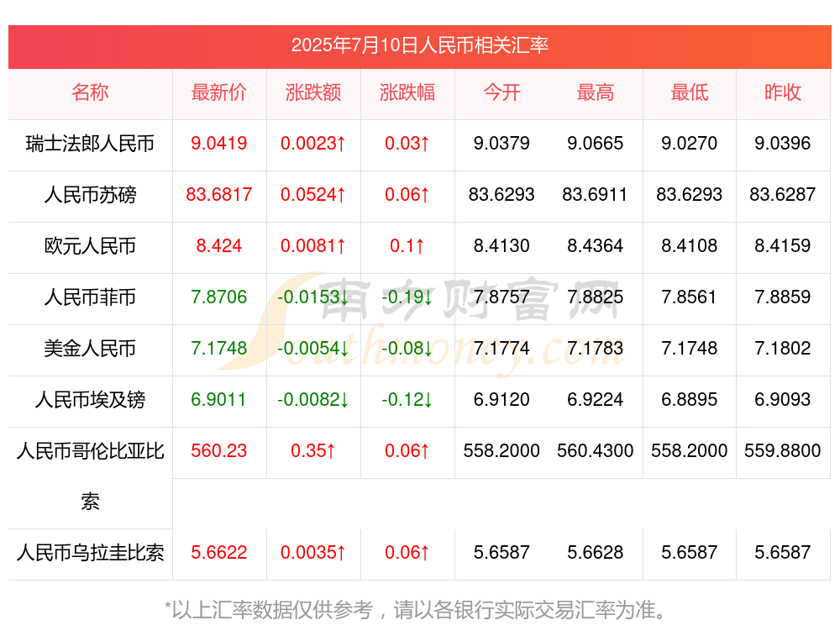This screenshot has height=636, width=840.
Task: Click opening value 6.9120
Action: coord(501,400)
